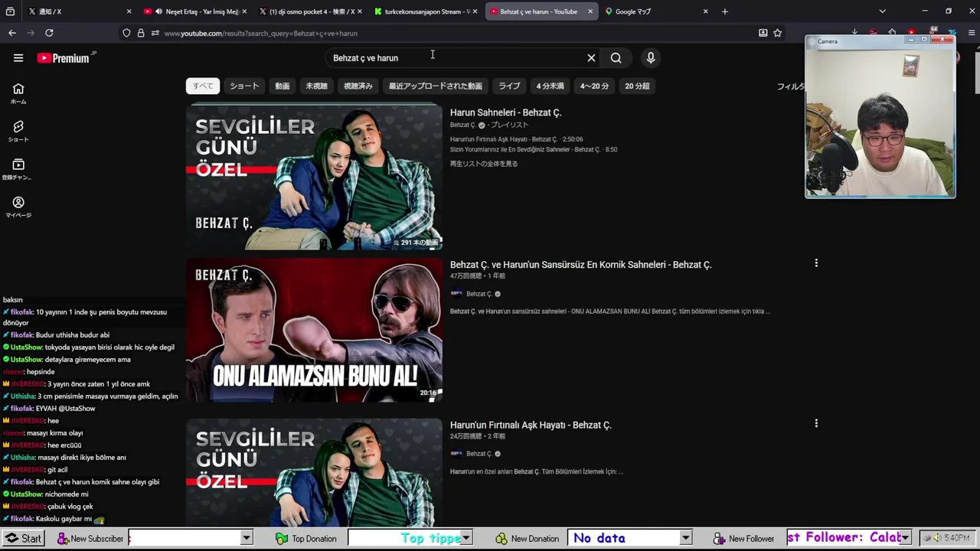Open 再生リストの全体を見る link
980x551 pixels.
point(484,164)
